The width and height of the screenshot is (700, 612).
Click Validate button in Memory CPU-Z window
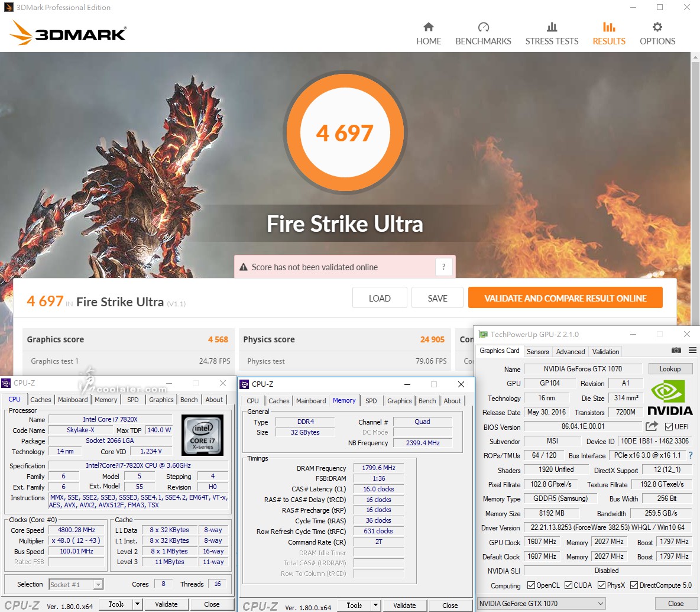pos(404,605)
